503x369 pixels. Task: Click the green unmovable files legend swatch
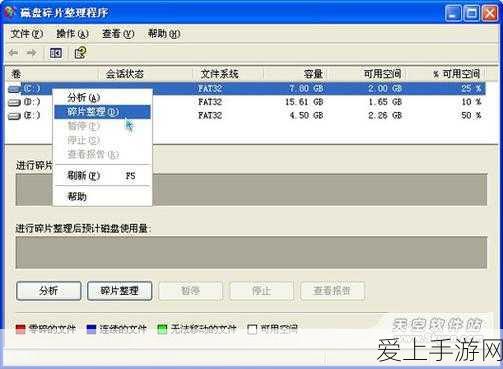162,330
